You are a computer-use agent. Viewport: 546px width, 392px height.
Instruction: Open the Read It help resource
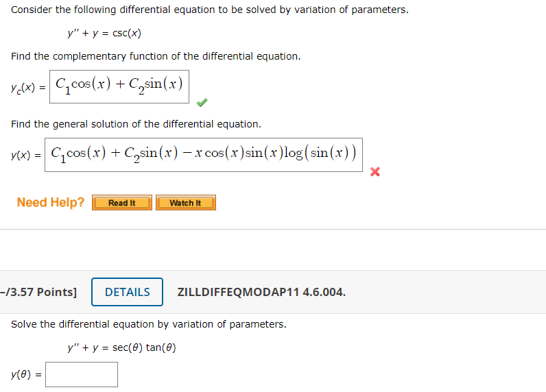[122, 203]
